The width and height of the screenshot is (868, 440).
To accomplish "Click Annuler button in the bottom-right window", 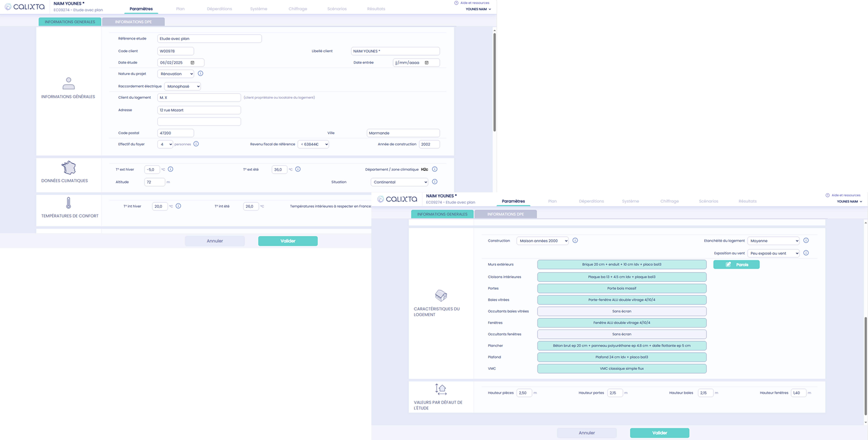I will [x=587, y=433].
